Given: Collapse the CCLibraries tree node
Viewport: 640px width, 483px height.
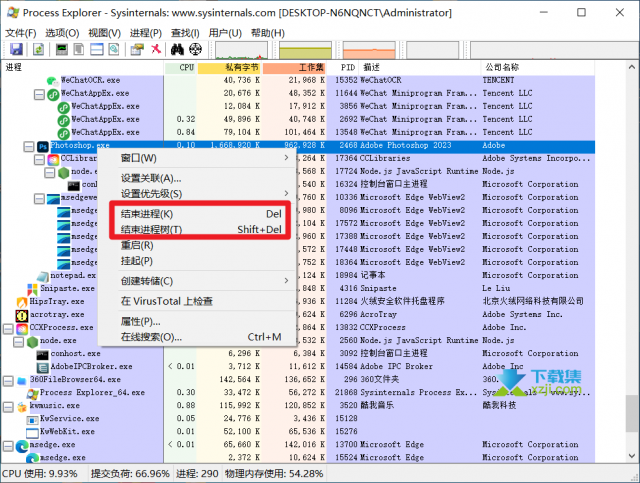Looking at the screenshot, I should (x=39, y=159).
